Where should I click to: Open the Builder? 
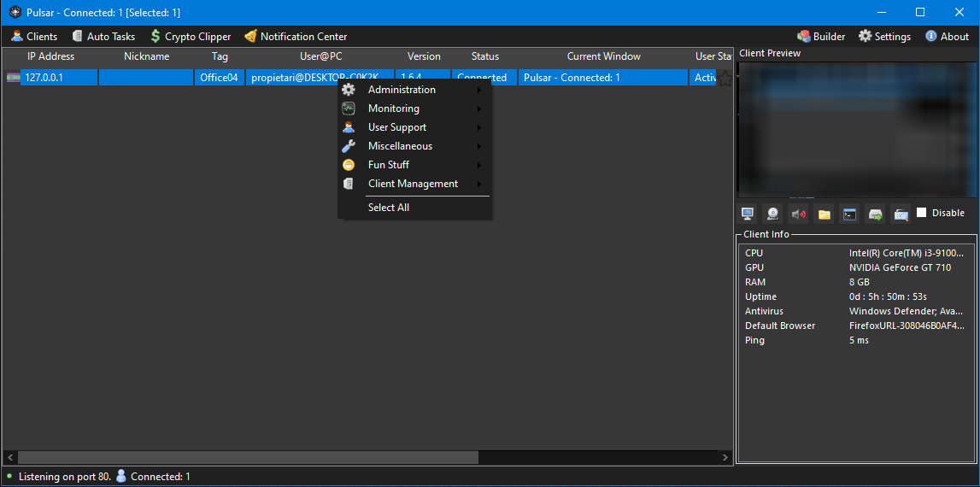tap(820, 36)
